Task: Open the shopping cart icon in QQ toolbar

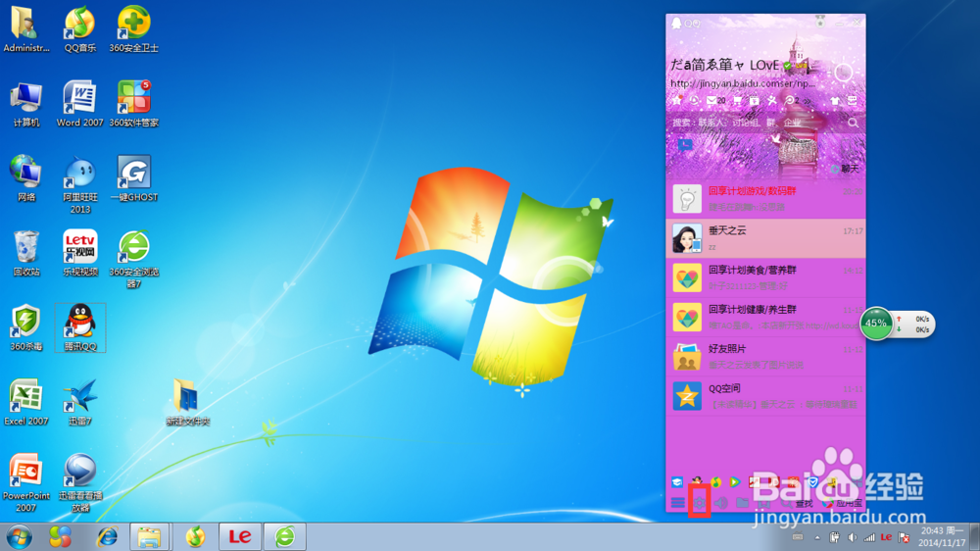Action: 737,101
